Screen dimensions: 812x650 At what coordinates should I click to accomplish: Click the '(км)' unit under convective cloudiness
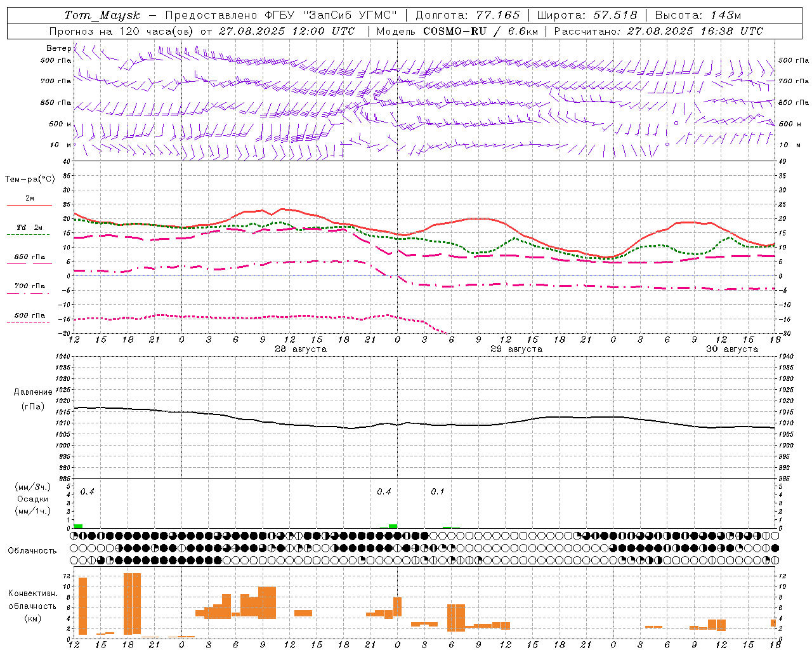point(32,618)
